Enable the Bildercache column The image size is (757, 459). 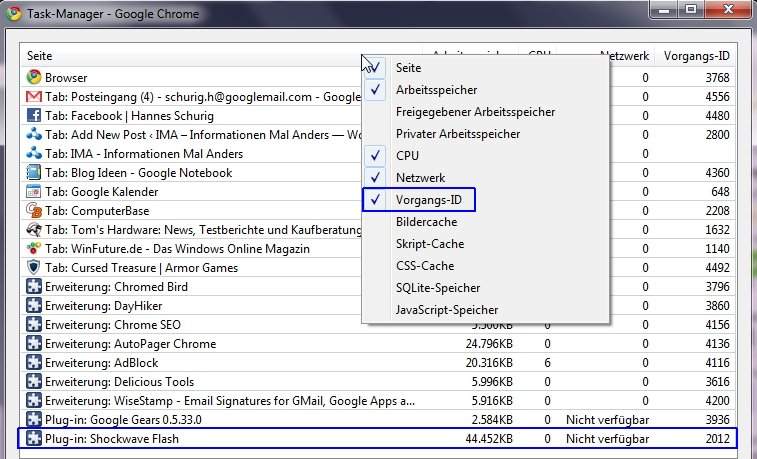(x=485, y=222)
